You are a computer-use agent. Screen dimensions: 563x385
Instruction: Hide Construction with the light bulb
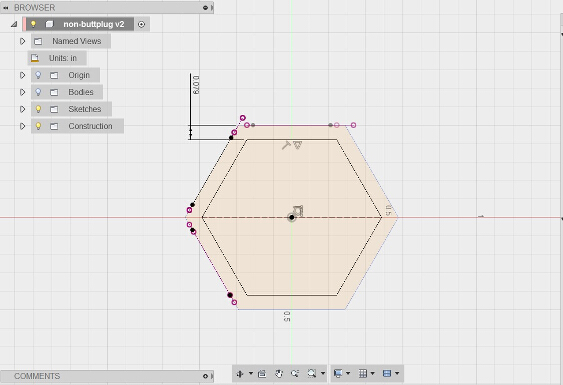tap(38, 126)
